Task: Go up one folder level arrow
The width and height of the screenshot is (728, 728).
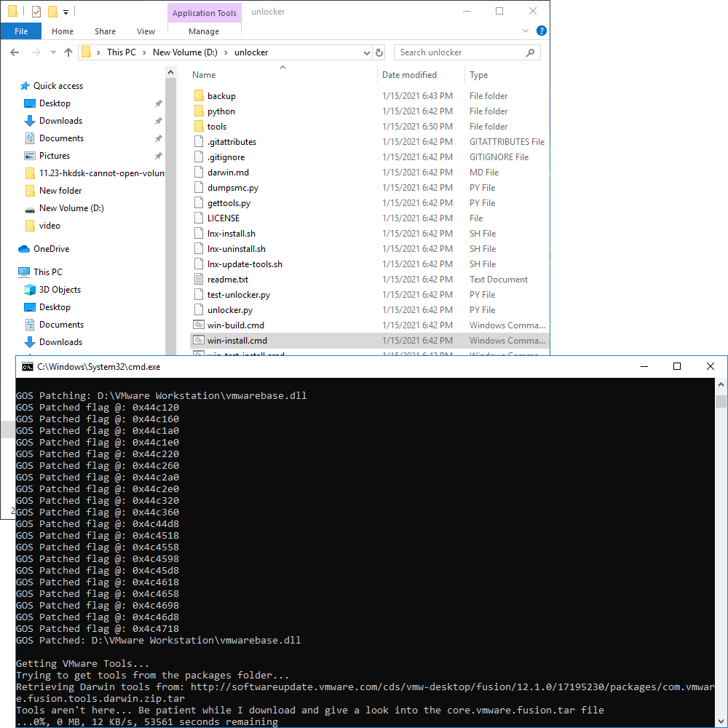Action: click(x=68, y=52)
